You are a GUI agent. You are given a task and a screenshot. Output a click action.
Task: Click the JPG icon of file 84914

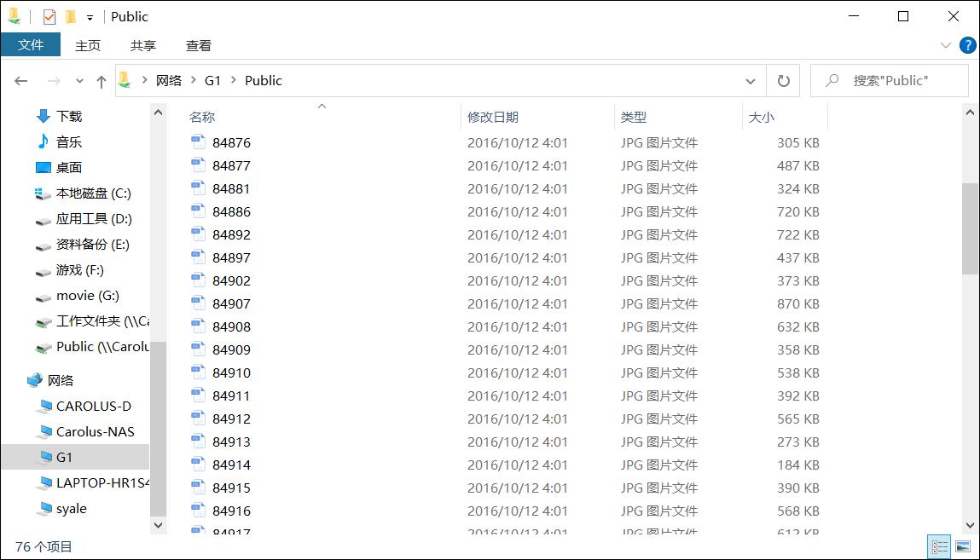tap(198, 464)
